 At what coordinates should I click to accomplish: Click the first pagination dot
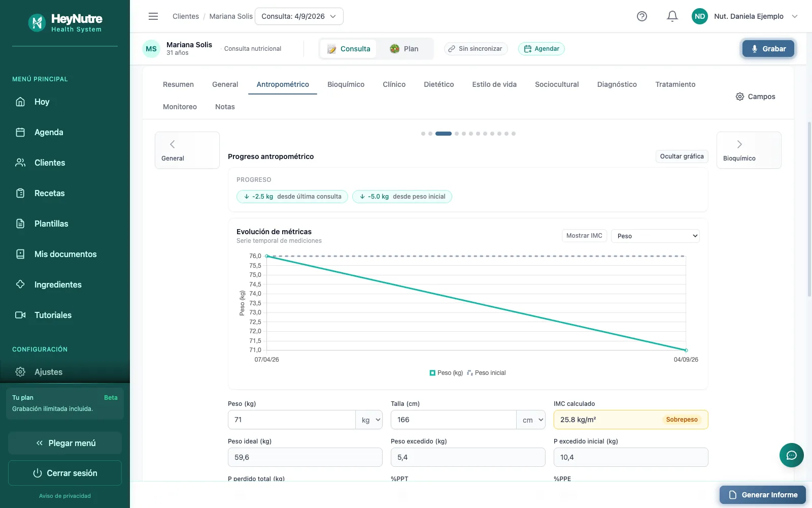pos(423,134)
